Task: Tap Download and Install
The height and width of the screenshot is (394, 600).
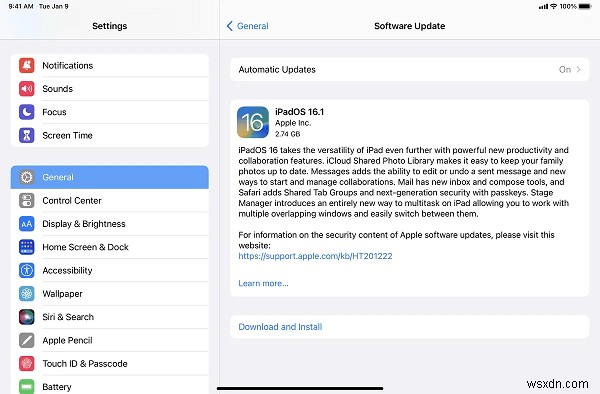Action: (x=409, y=327)
